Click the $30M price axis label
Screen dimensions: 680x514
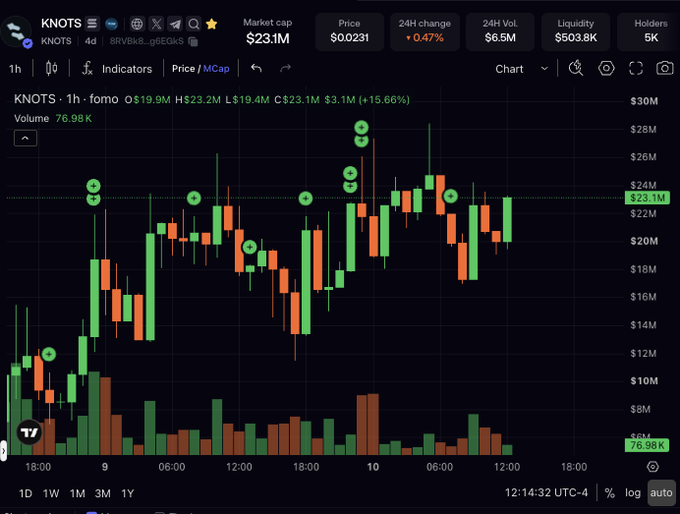click(644, 101)
